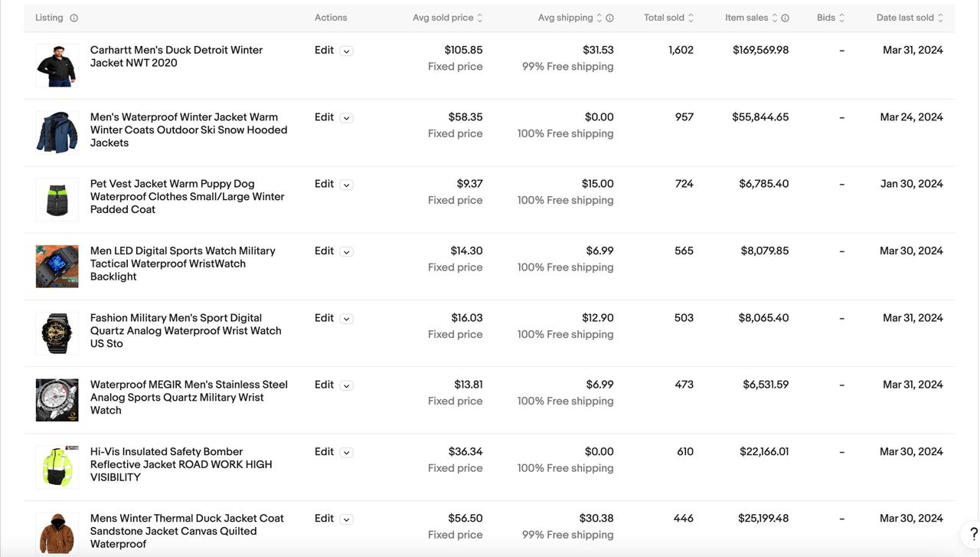980x557 pixels.
Task: Click Edit for Mens Winter Thermal Duck Jacket
Action: tap(324, 518)
